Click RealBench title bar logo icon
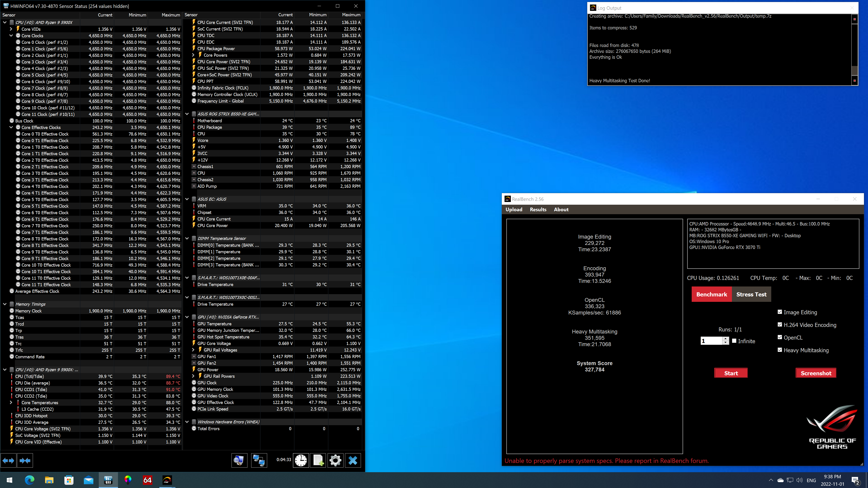The image size is (868, 488). 507,199
